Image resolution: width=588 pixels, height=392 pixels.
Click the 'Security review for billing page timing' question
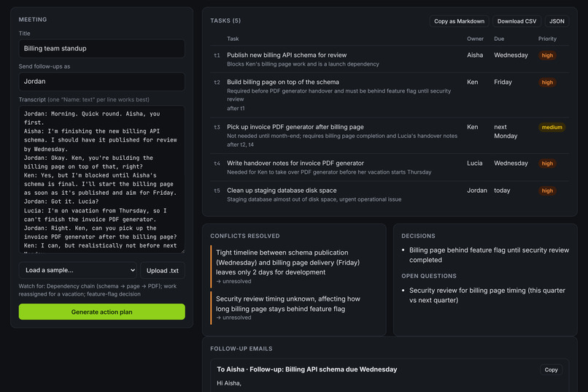coord(487,295)
